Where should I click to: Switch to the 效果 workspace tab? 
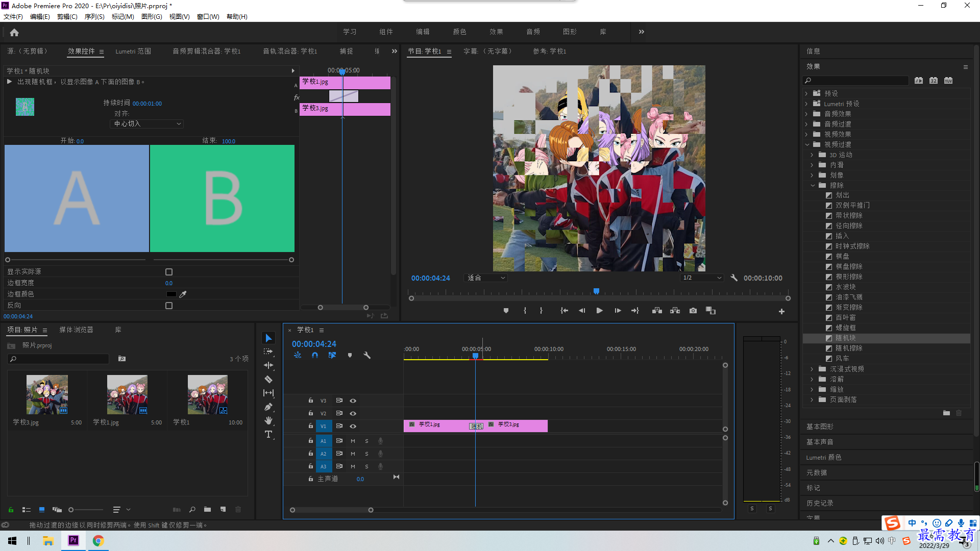point(496,32)
